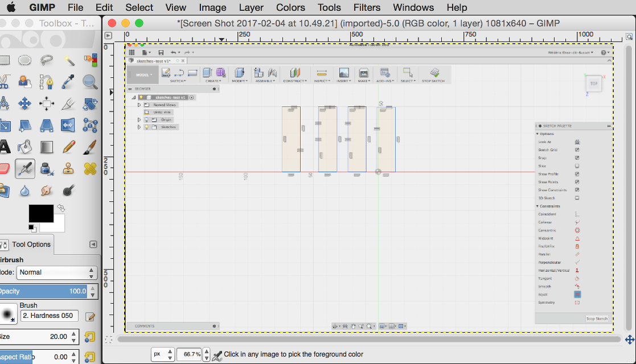Increase Opacity with the up arrow
This screenshot has width=636, height=364.
[93, 288]
